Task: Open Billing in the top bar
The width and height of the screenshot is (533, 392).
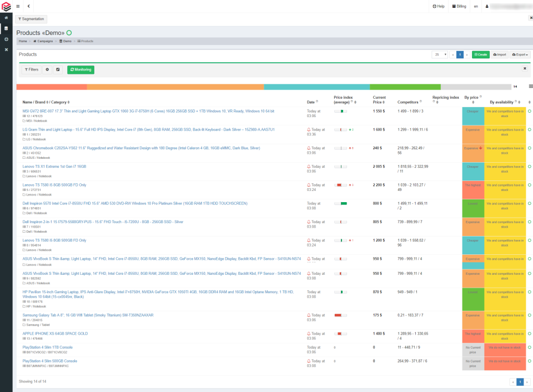Action: (x=459, y=7)
